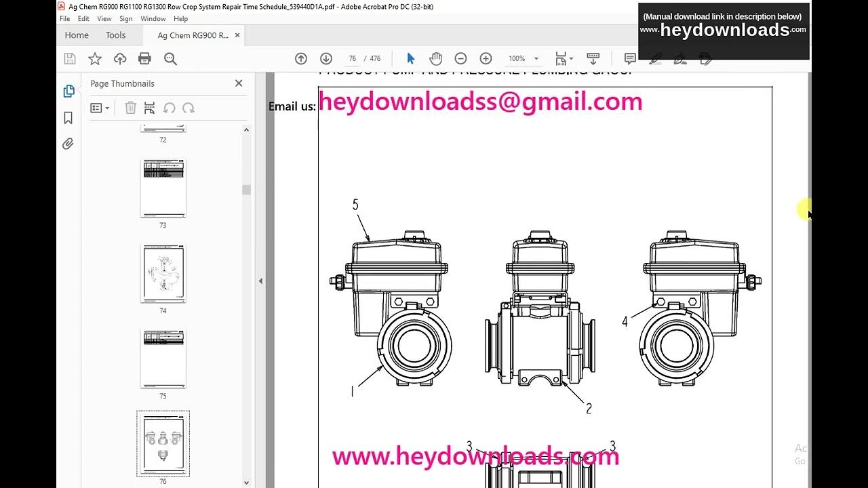The width and height of the screenshot is (868, 488).
Task: Add a comment with speech-bubble icon
Action: (x=630, y=59)
